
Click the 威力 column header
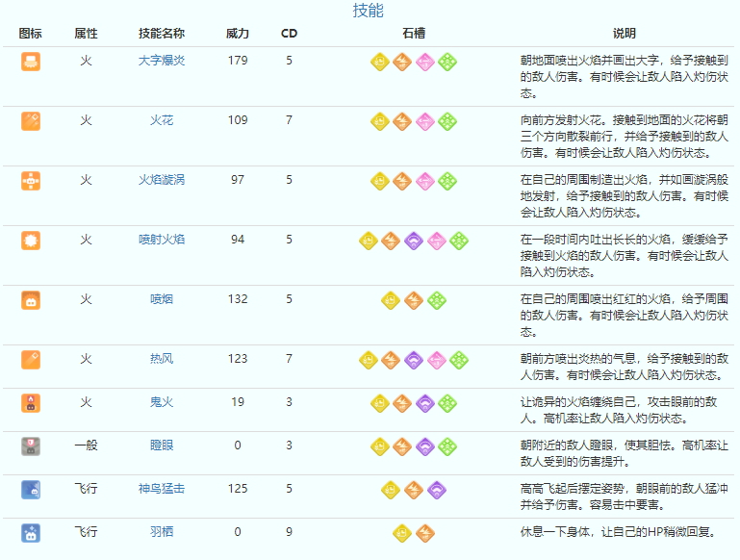tap(238, 34)
